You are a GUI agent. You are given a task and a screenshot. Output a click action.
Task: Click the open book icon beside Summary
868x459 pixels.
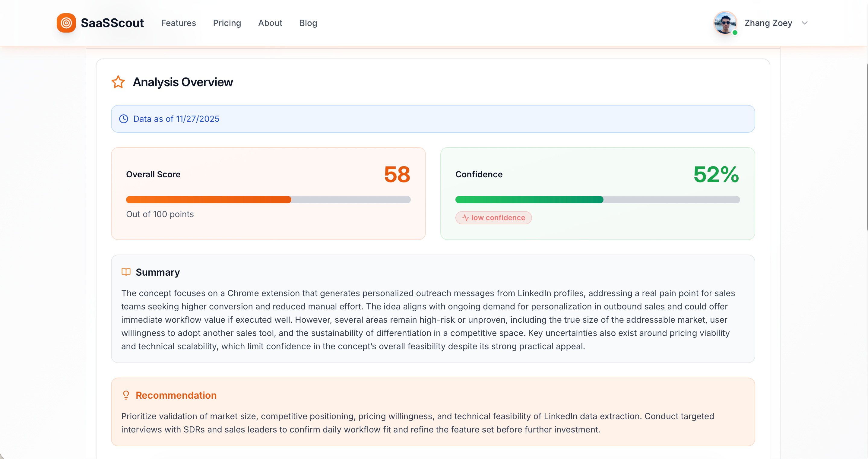click(126, 272)
